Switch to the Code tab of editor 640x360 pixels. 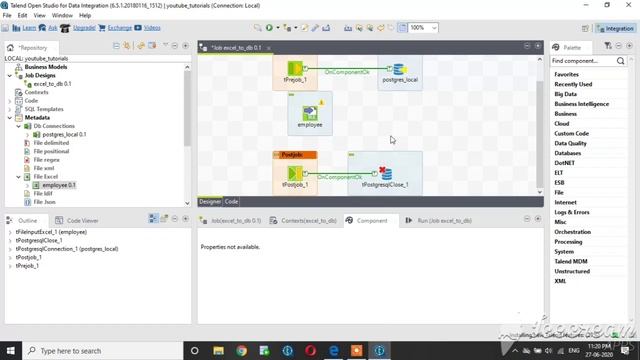coord(231,201)
